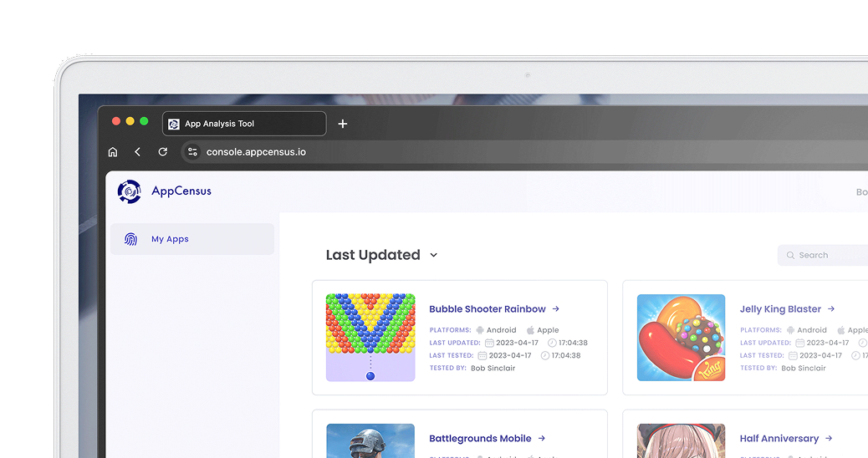Click the green maximize window button

click(144, 121)
